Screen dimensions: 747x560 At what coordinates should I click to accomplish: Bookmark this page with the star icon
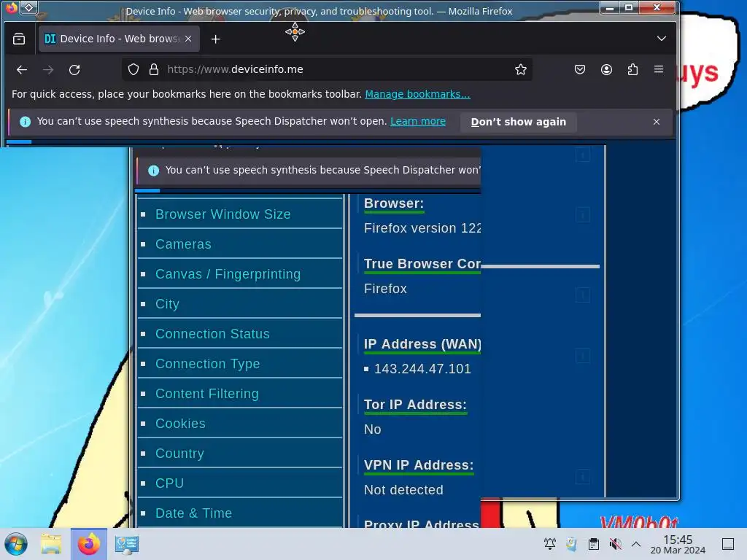pos(521,69)
